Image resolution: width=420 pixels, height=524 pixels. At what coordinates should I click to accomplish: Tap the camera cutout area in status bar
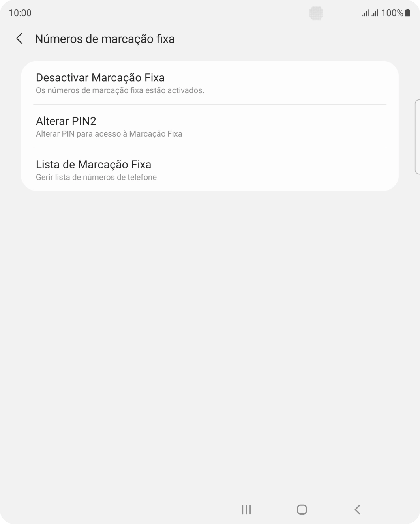point(316,12)
